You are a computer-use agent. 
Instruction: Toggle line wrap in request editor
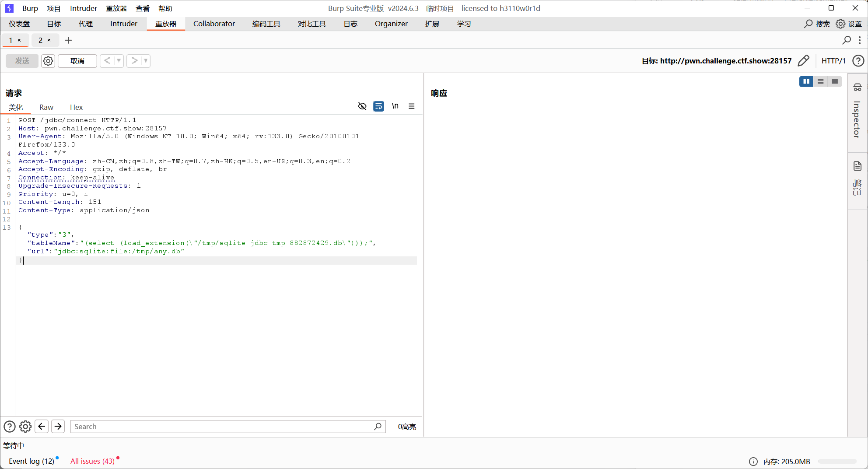point(378,106)
